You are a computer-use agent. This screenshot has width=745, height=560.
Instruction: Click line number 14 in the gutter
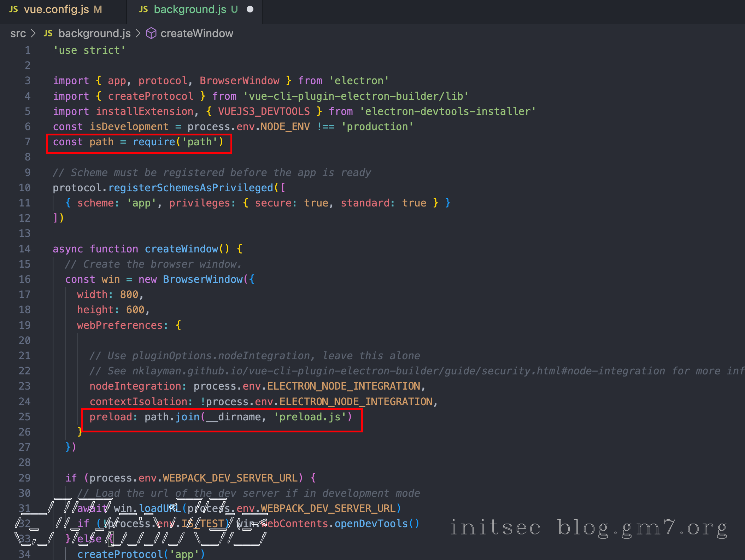click(25, 249)
